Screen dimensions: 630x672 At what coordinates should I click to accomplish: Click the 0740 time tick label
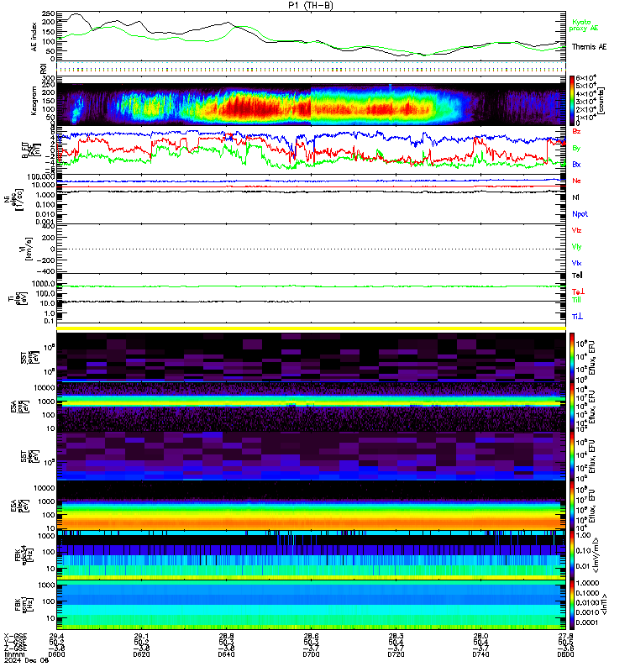480,654
